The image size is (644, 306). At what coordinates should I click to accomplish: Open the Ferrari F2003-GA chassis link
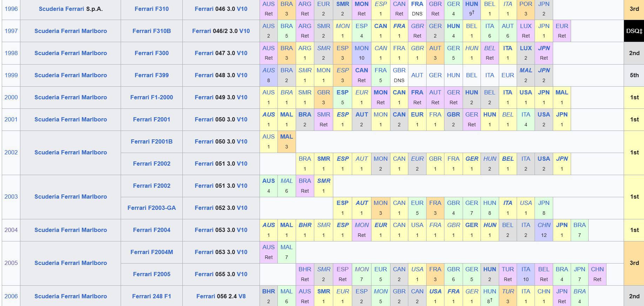coord(152,208)
